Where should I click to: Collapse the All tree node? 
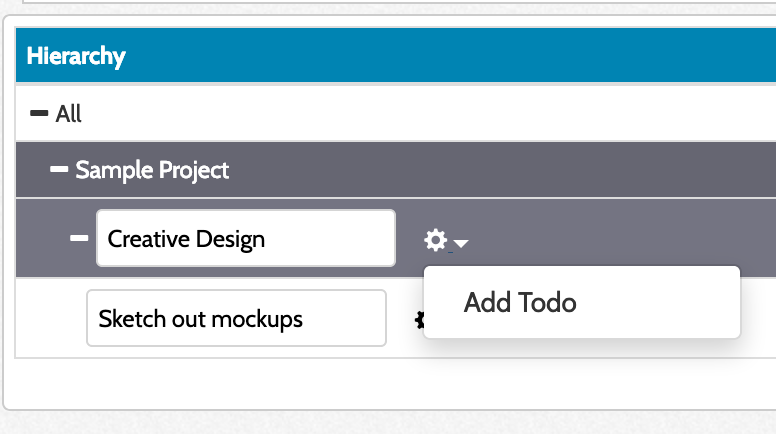[39, 114]
